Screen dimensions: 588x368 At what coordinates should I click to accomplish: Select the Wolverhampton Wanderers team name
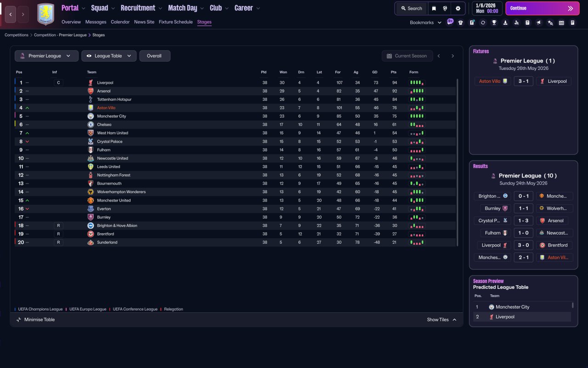click(x=121, y=192)
